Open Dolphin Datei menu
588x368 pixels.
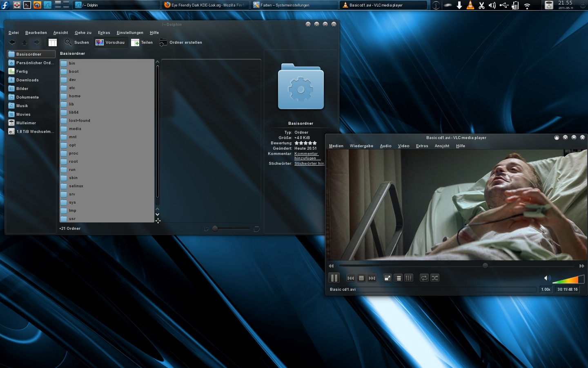13,33
